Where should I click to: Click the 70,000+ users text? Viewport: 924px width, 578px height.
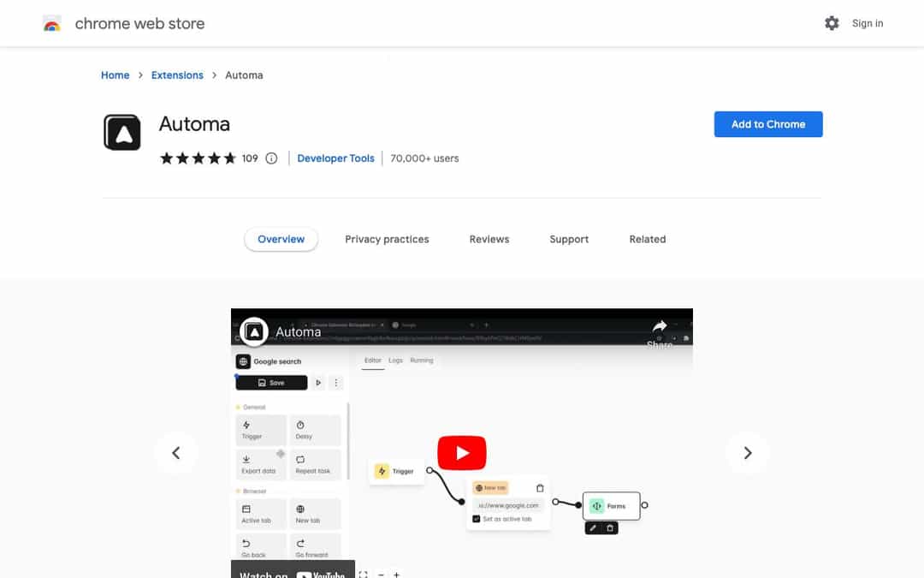pyautogui.click(x=424, y=158)
